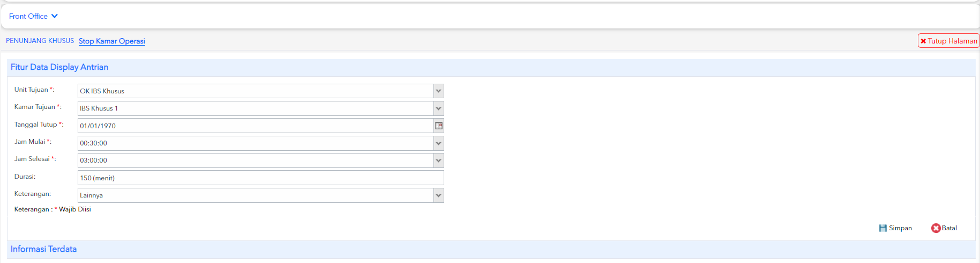Click the Informasi Terdata section header
980x263 pixels.
[44, 249]
